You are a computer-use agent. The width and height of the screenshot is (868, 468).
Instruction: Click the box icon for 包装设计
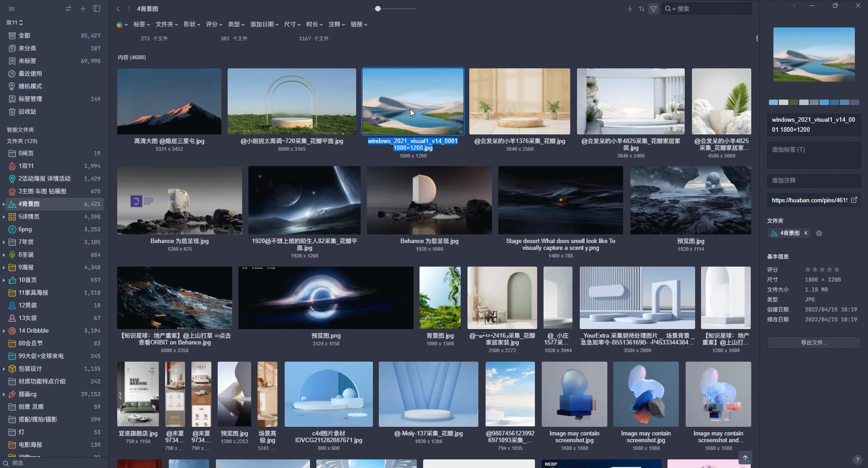pos(12,369)
